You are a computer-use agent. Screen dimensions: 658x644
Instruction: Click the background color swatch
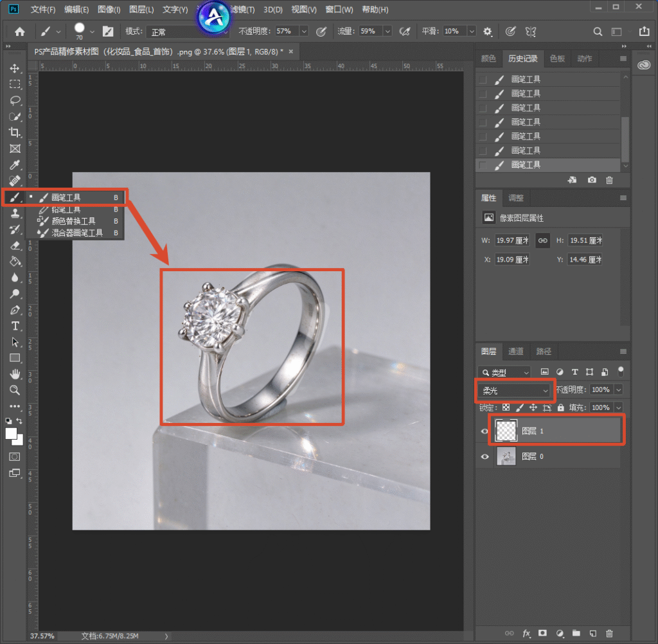(19, 441)
